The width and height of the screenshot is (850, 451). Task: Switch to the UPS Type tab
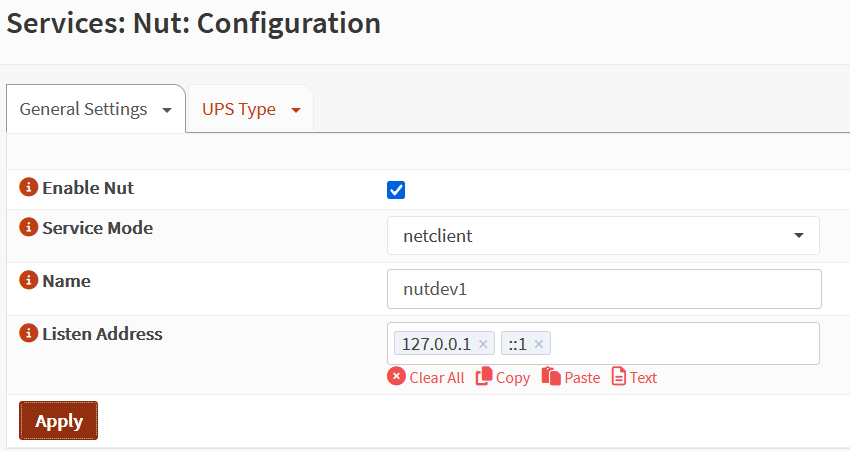click(239, 109)
